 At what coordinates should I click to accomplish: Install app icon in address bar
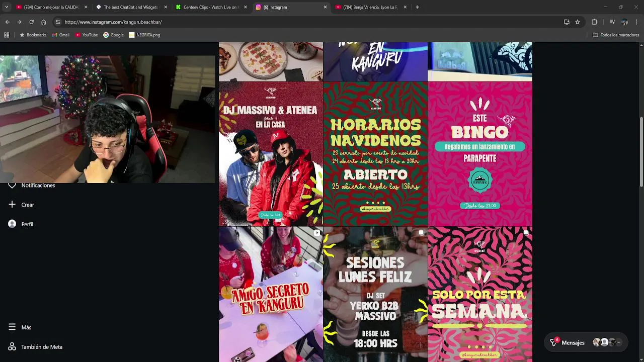tap(567, 22)
